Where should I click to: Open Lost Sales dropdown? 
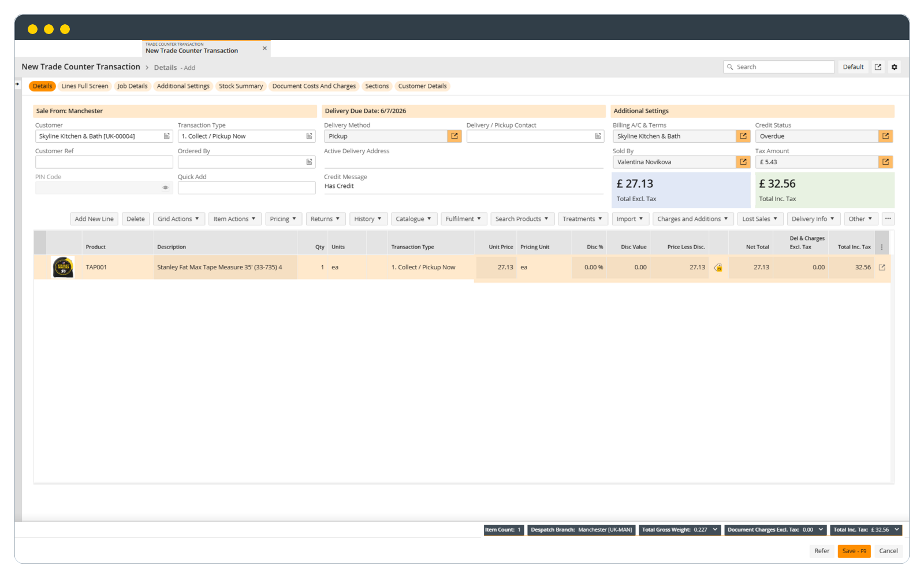click(x=761, y=219)
